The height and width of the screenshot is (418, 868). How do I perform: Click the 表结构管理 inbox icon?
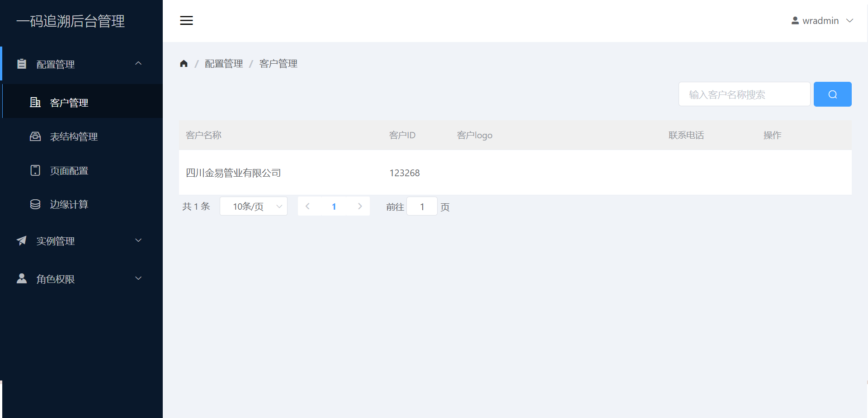(x=35, y=136)
